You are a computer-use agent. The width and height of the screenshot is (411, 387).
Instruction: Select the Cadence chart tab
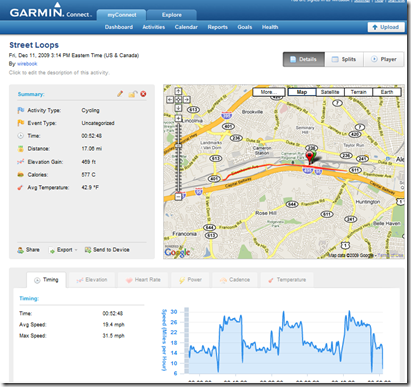pyautogui.click(x=235, y=280)
